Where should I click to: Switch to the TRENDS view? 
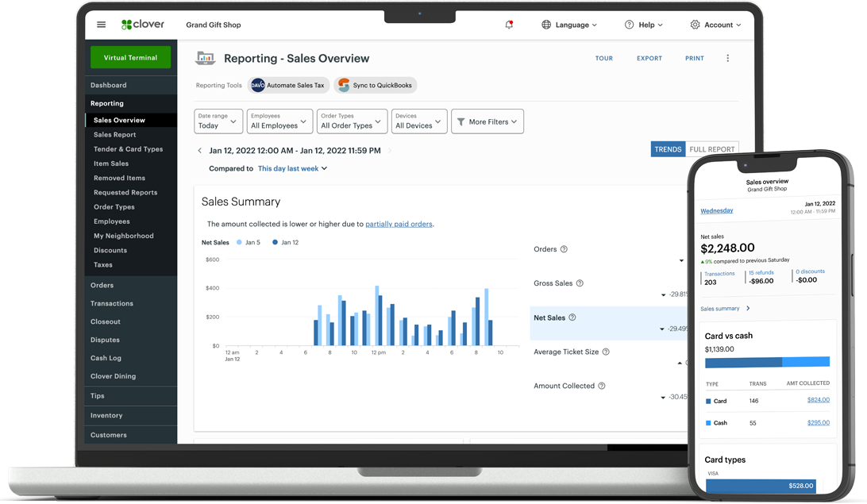pyautogui.click(x=667, y=149)
